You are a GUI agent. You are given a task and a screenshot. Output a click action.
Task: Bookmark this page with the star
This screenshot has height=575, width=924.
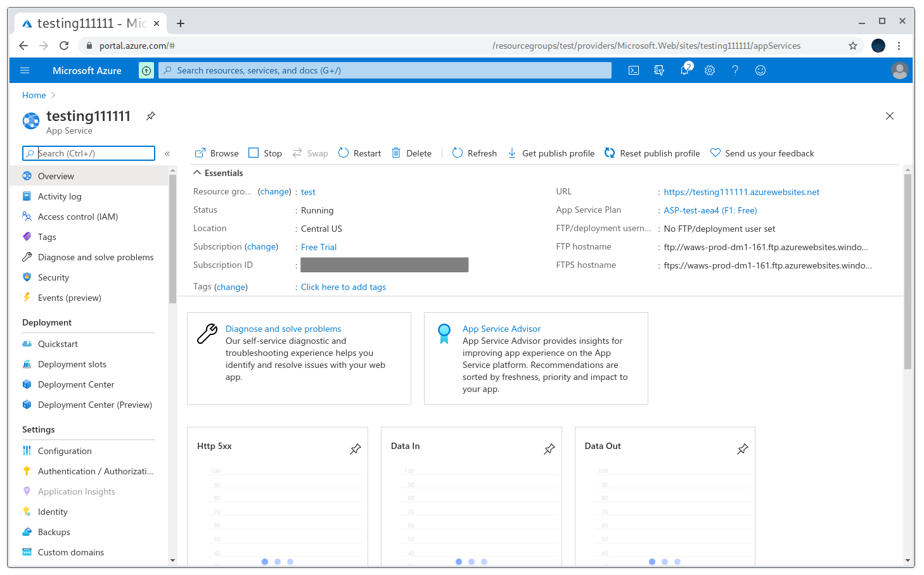[853, 46]
